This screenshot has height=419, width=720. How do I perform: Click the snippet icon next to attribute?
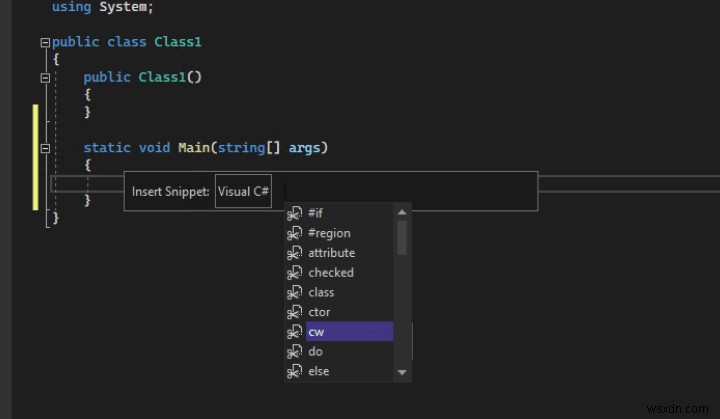pyautogui.click(x=294, y=253)
